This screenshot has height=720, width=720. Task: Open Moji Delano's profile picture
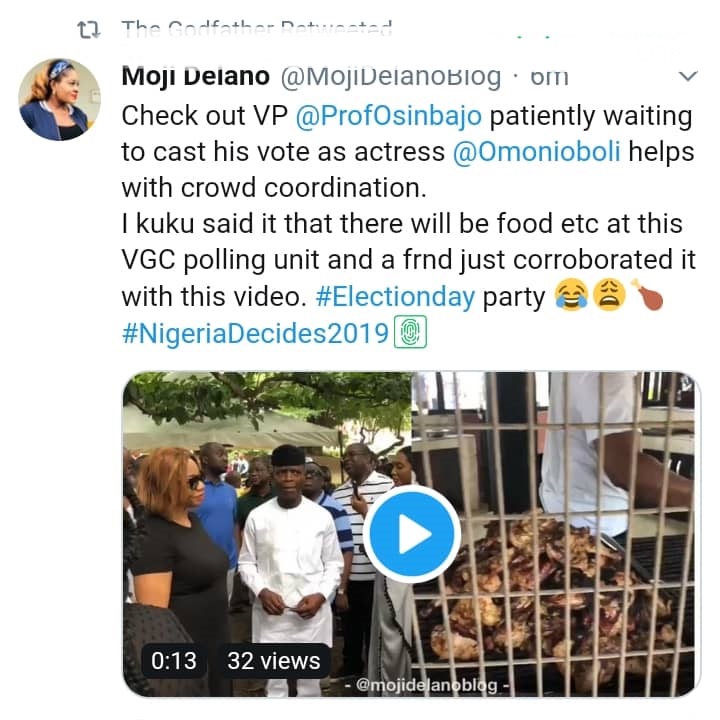tap(59, 99)
